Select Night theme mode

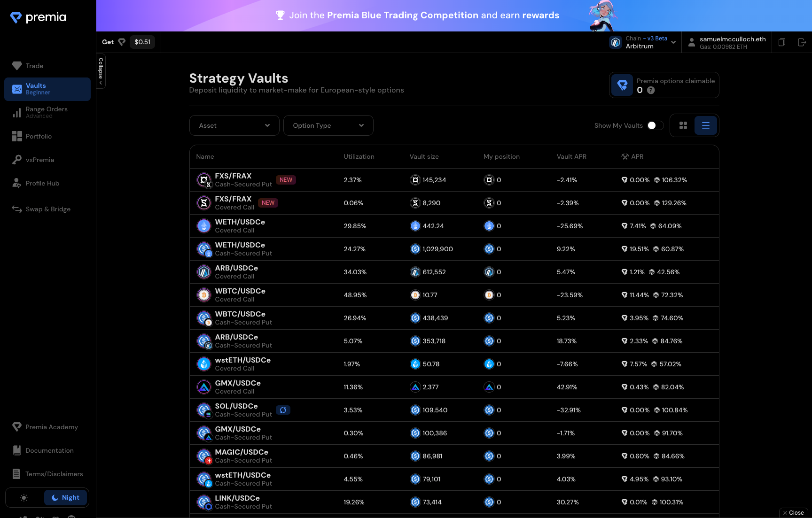click(x=65, y=498)
